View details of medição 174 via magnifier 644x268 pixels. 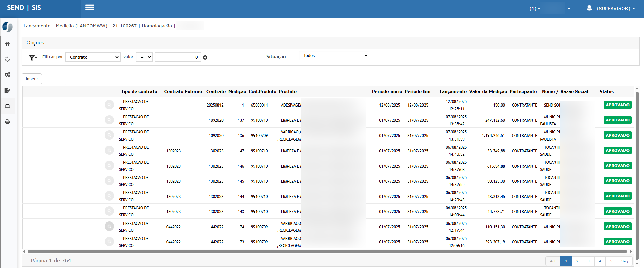(109, 227)
